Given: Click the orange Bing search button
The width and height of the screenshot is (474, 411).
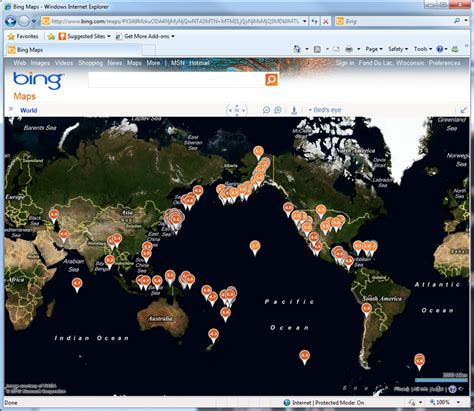Looking at the screenshot, I should 271,80.
